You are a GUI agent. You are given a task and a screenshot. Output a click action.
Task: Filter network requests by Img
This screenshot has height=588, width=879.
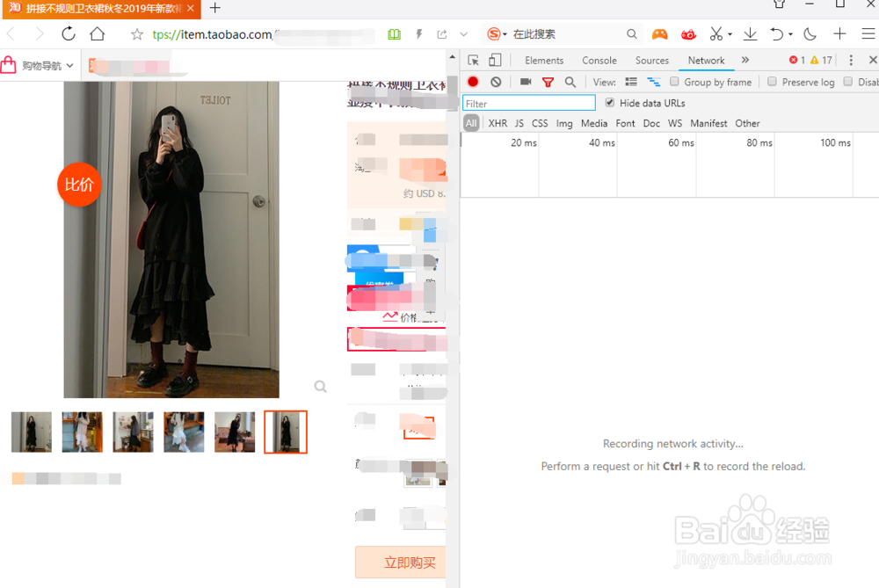point(564,123)
